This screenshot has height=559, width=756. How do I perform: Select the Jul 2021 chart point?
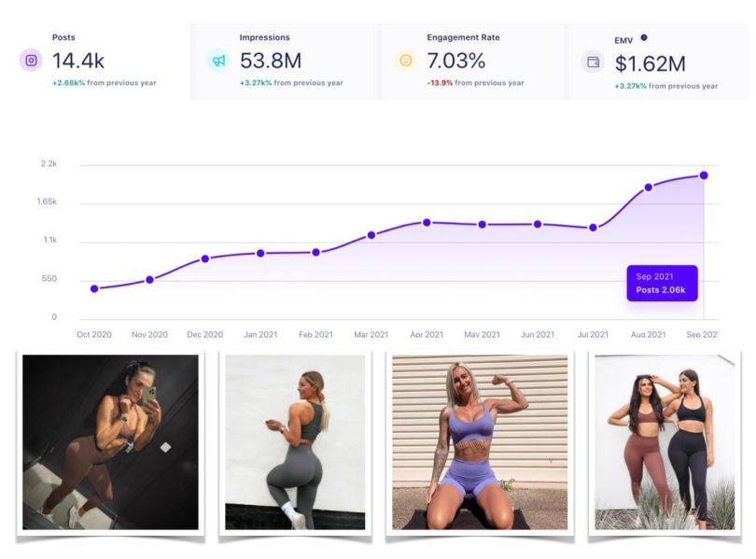coord(593,228)
